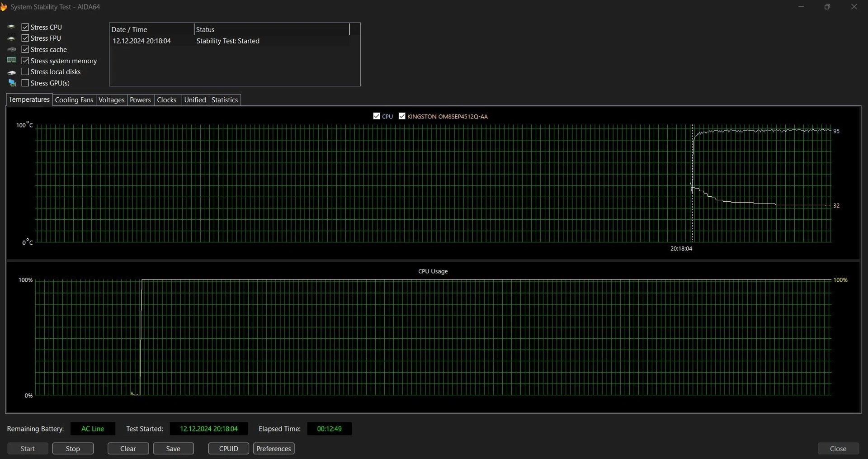Screen dimensions: 868x459
Task: Click the icon beside Stress FPU
Action: pyautogui.click(x=12, y=38)
